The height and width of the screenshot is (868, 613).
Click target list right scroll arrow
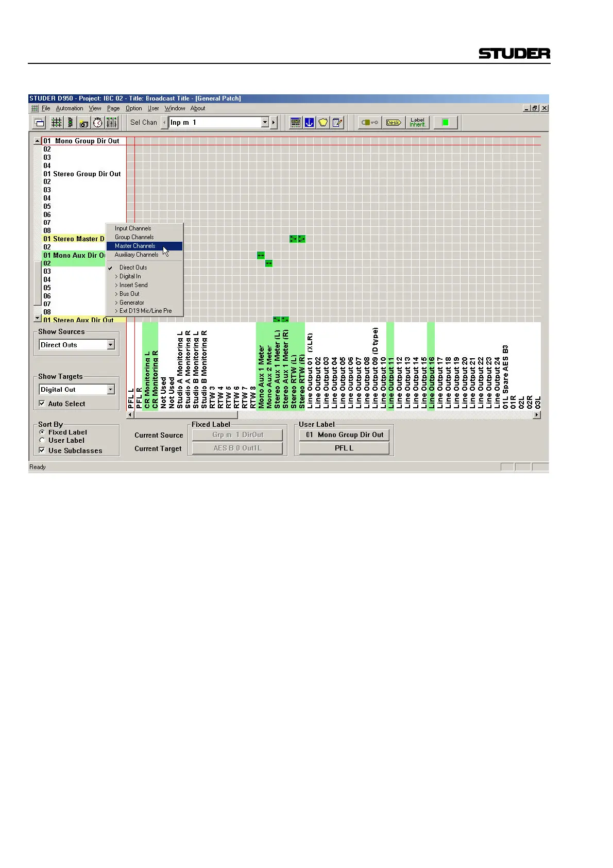coord(537,414)
